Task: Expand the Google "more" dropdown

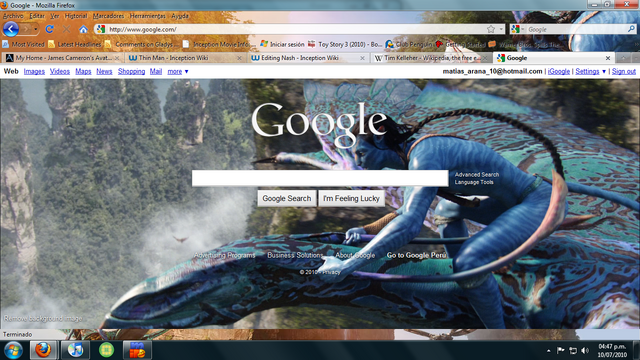Action: pos(178,71)
